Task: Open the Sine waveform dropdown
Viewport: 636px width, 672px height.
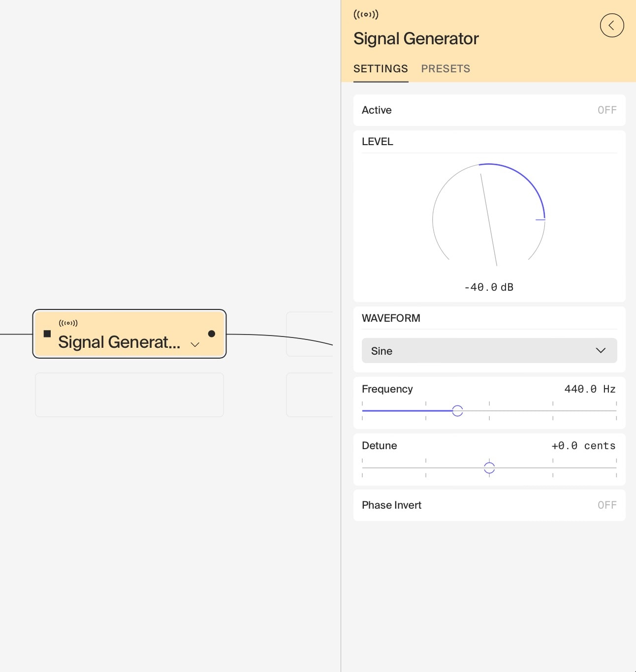Action: [x=489, y=351]
